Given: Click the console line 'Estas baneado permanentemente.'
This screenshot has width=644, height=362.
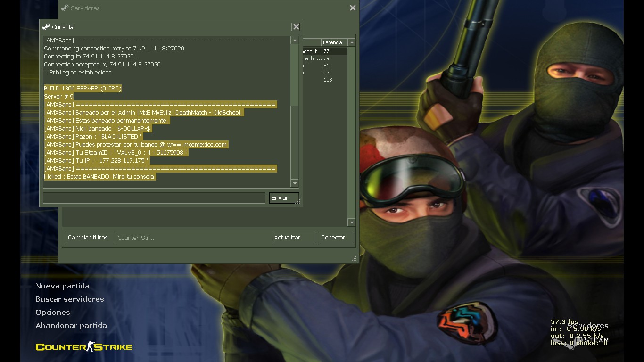Looking at the screenshot, I should point(106,121).
